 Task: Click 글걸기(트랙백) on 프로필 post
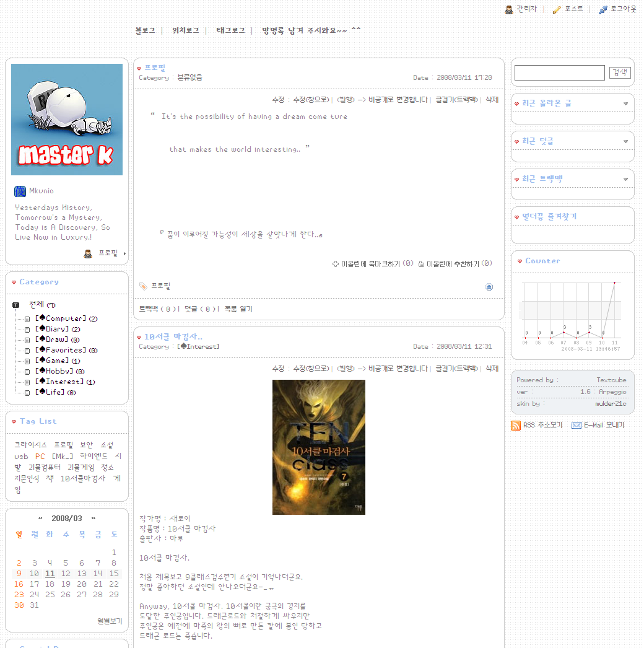pos(457,100)
